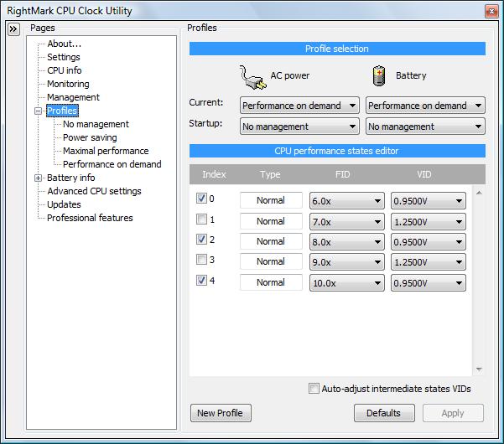Click the Type field for index 4
504x444 pixels.
pyautogui.click(x=271, y=282)
